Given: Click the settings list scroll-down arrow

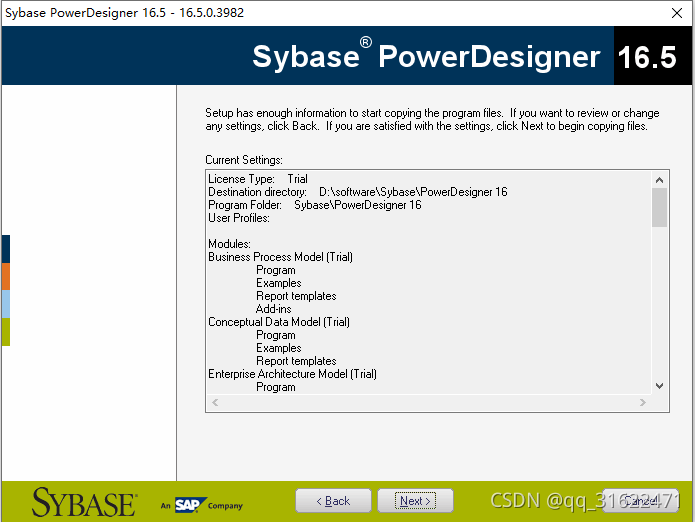Looking at the screenshot, I should 660,386.
